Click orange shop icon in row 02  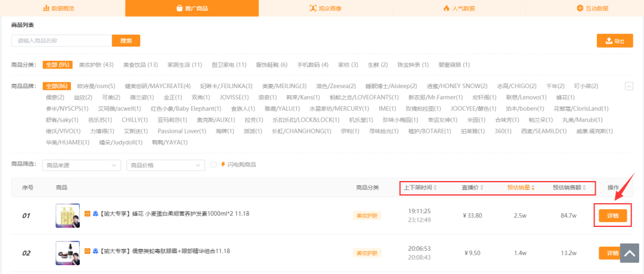[x=87, y=251]
